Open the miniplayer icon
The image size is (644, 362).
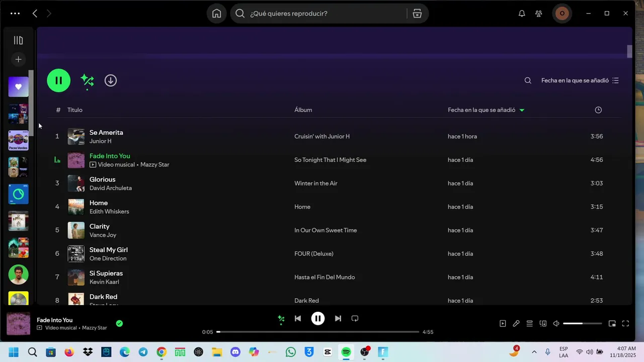(x=612, y=324)
